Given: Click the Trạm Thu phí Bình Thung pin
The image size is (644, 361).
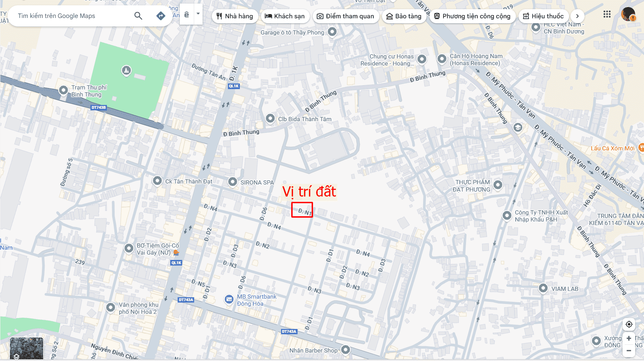Looking at the screenshot, I should 63,90.
